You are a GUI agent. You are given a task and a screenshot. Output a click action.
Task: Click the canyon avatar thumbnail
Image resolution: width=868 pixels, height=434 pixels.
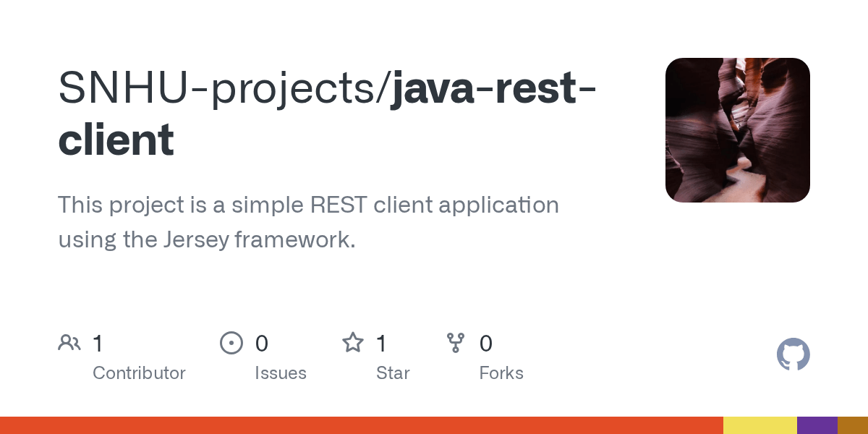click(737, 130)
